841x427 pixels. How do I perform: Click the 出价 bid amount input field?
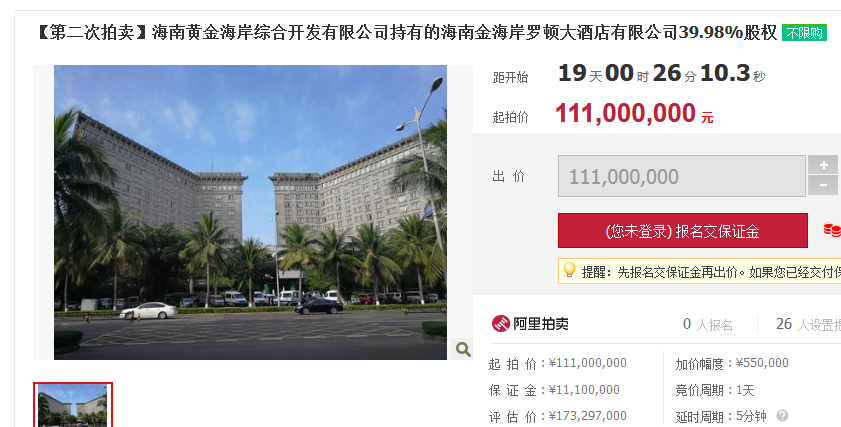682,176
